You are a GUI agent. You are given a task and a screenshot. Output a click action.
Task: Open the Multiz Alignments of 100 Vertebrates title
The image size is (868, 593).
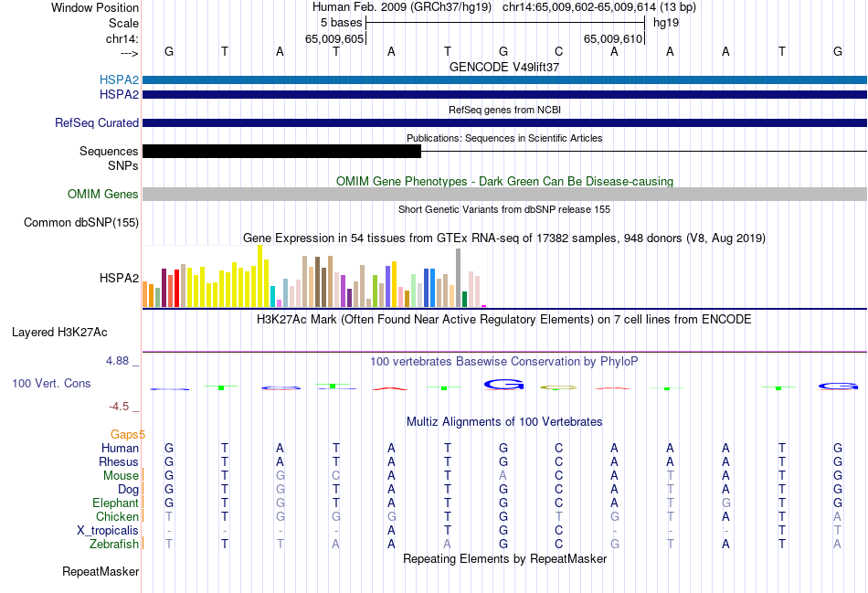coord(504,422)
